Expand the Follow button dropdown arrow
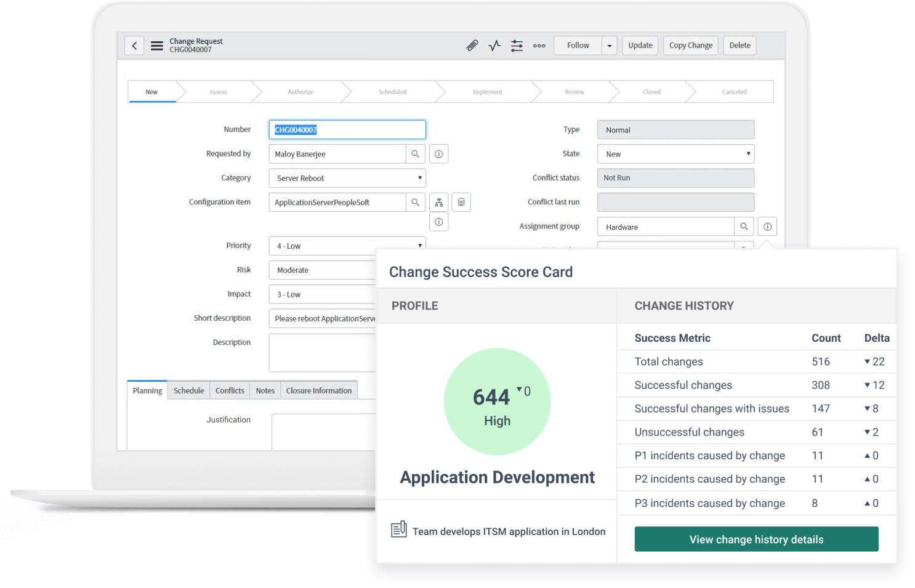The image size is (915, 588). click(x=610, y=46)
